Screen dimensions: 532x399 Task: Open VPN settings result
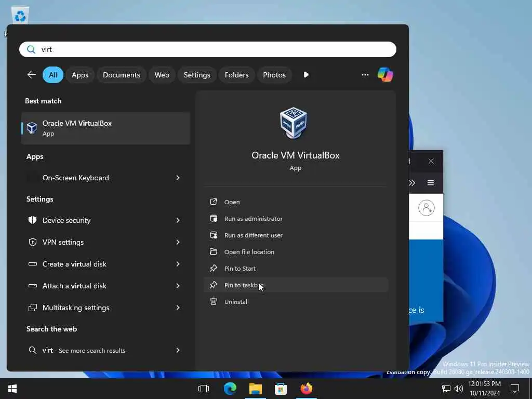click(105, 242)
